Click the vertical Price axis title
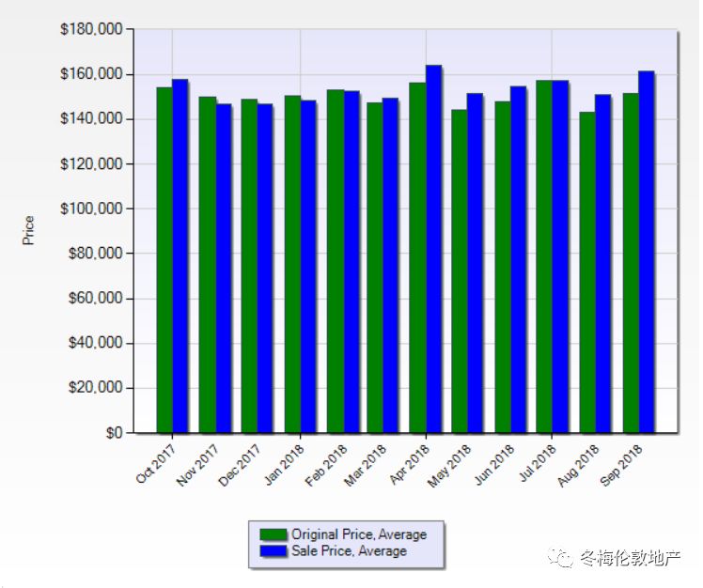Viewport: 703px width, 588px height. (x=28, y=230)
